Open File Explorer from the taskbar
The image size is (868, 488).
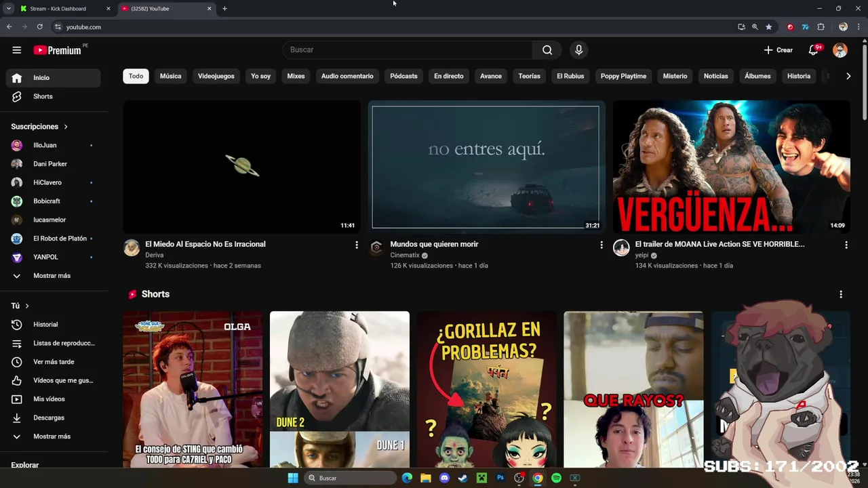426,478
